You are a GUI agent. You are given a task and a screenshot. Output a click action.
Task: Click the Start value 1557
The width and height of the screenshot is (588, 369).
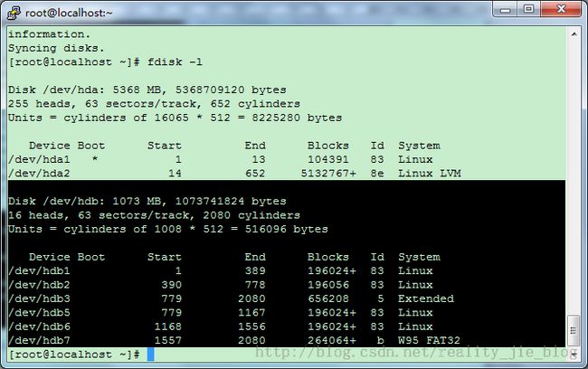pyautogui.click(x=168, y=340)
